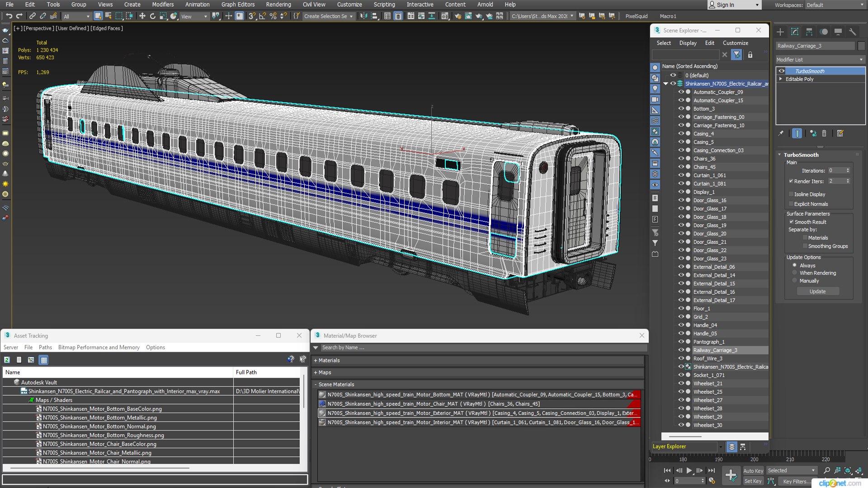The height and width of the screenshot is (488, 868).
Task: Click the Undo arrow in main toolbar
Action: (9, 16)
